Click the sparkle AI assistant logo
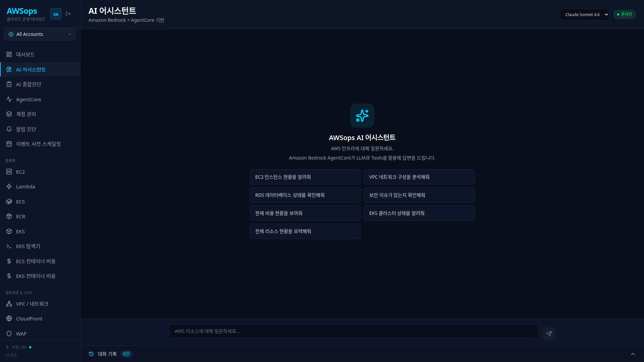Image resolution: width=644 pixels, height=362 pixels. click(362, 116)
